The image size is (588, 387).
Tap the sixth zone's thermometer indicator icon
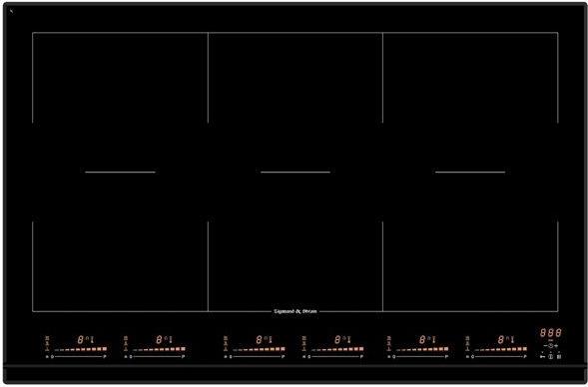(x=512, y=340)
